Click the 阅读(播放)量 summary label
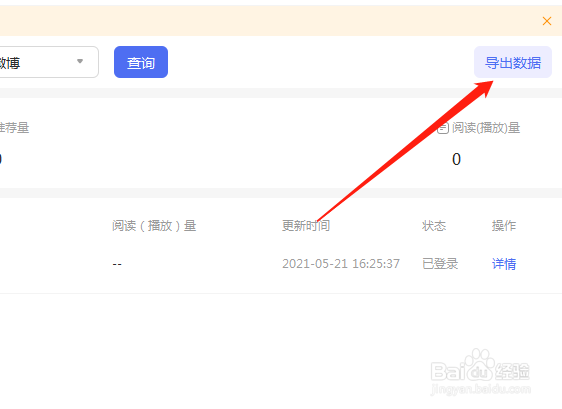This screenshot has height=409, width=562. (486, 128)
